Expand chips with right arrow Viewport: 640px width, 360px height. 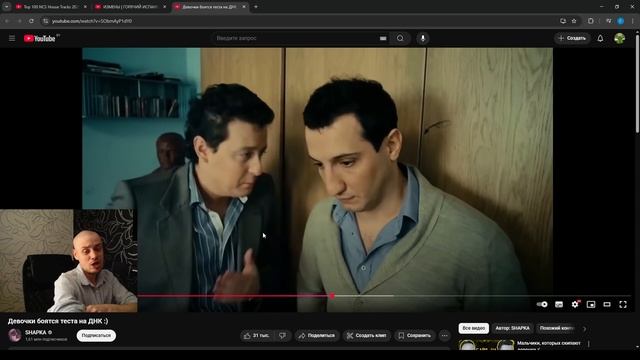point(584,328)
